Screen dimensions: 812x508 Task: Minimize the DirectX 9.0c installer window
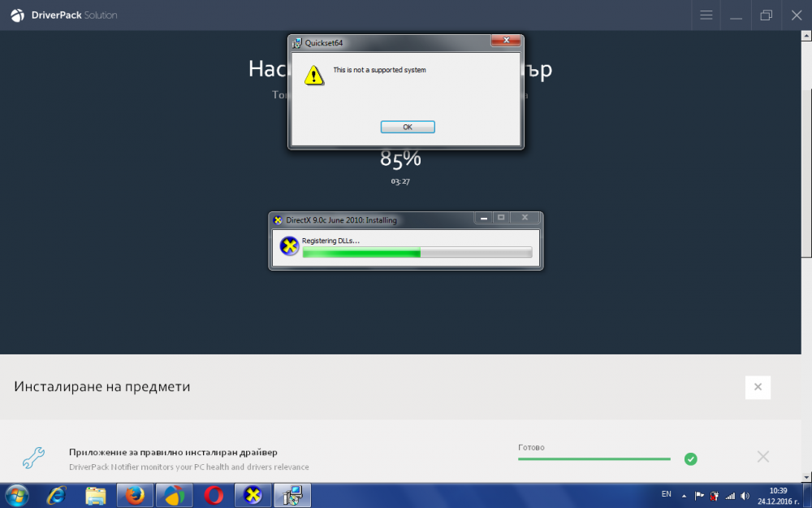point(484,218)
